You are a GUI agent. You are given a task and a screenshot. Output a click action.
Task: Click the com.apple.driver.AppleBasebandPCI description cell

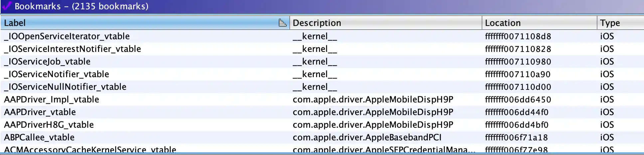(x=367, y=137)
